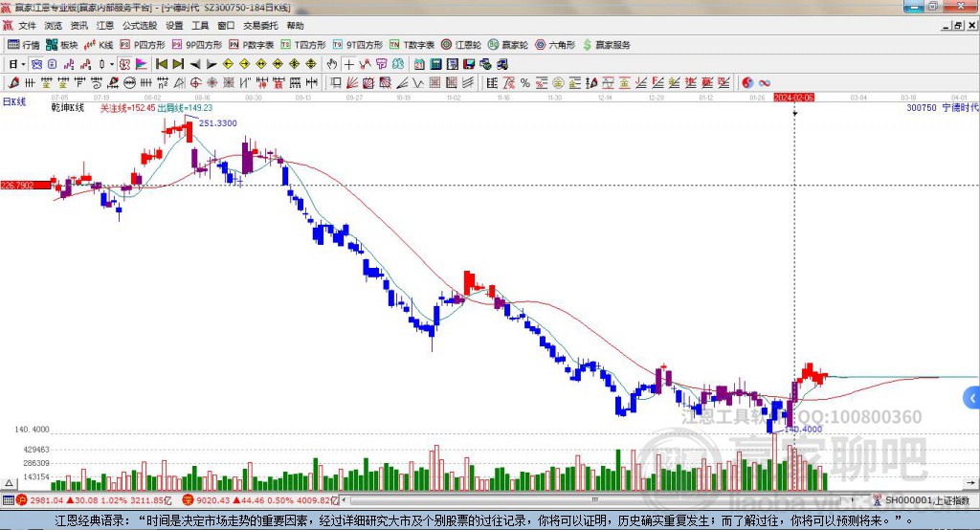Open the 资讯 menu

78,26
